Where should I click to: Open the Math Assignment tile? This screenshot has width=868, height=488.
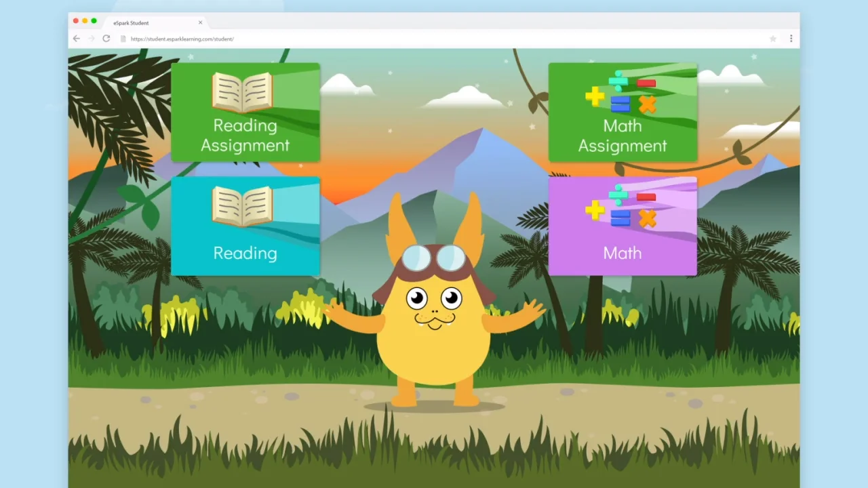tap(623, 113)
